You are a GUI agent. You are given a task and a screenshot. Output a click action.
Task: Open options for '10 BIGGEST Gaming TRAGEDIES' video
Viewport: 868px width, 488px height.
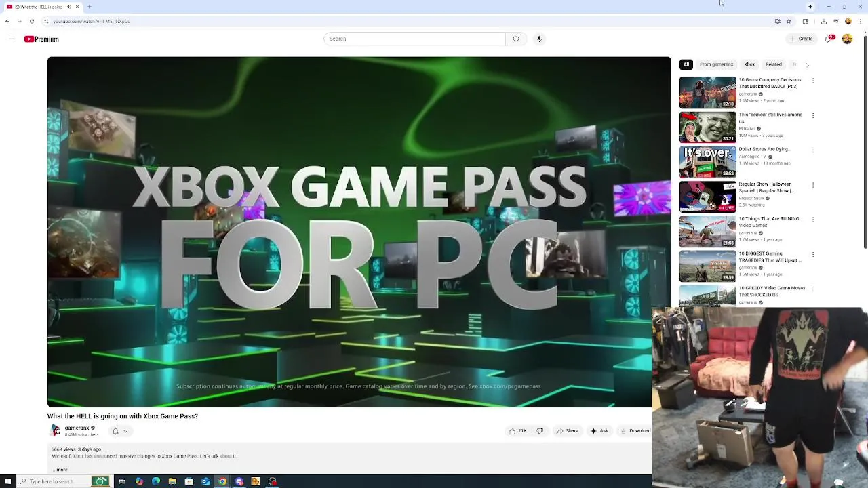coord(812,255)
